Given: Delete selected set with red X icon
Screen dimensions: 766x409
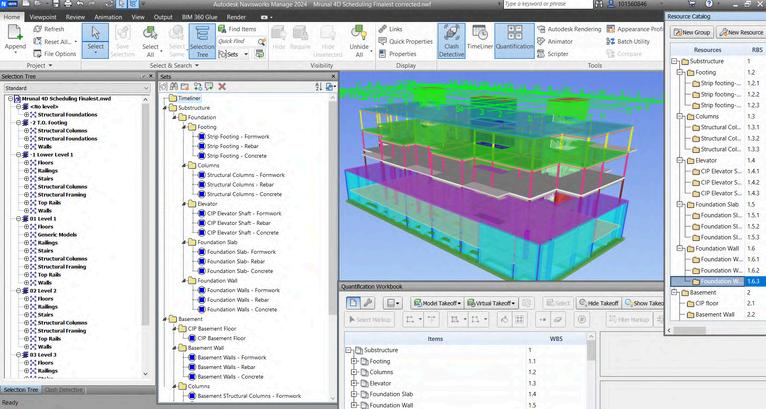Looking at the screenshot, I should (x=222, y=86).
